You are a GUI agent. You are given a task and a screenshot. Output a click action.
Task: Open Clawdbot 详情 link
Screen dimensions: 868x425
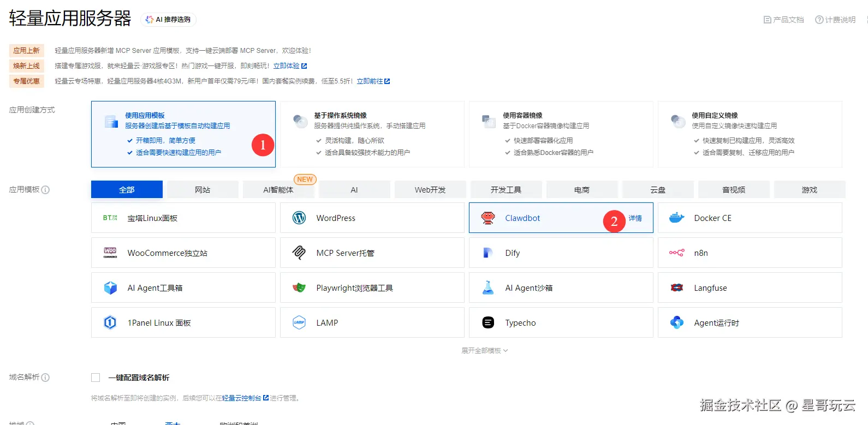pyautogui.click(x=635, y=218)
